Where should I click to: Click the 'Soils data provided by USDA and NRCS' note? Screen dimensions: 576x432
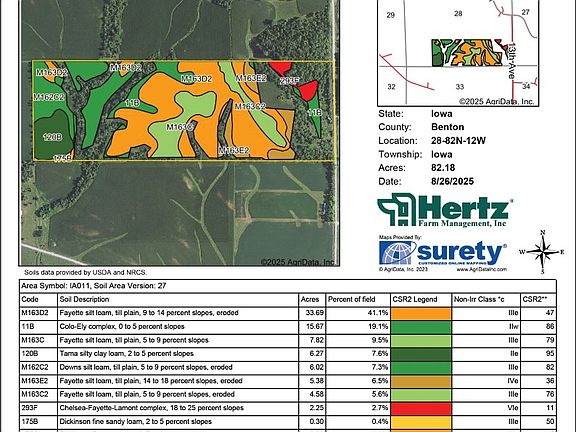(86, 273)
